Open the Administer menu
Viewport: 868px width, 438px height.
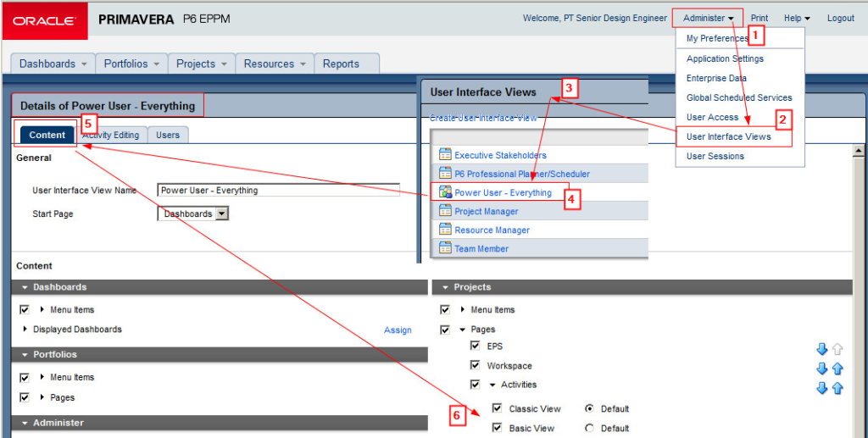(x=709, y=19)
